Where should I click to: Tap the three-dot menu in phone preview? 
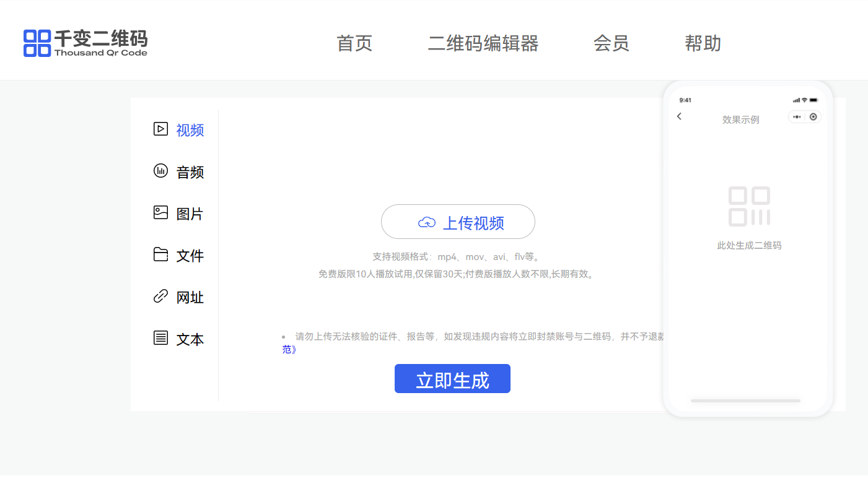pos(797,117)
